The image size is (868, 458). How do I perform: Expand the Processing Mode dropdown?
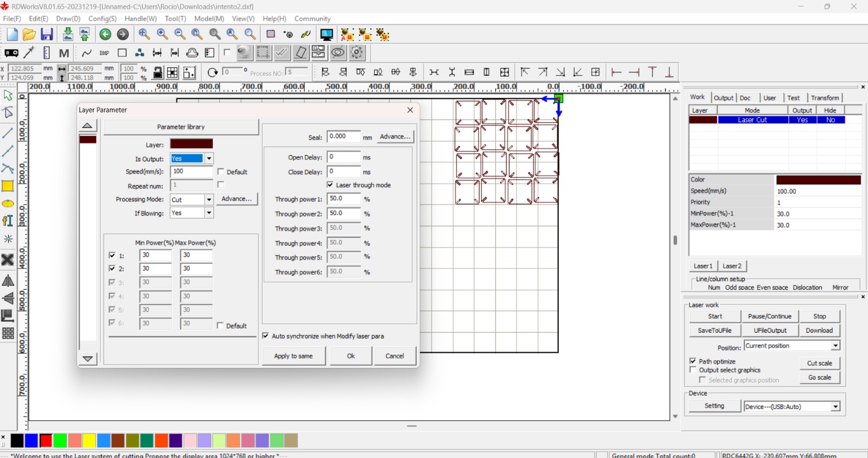209,200
